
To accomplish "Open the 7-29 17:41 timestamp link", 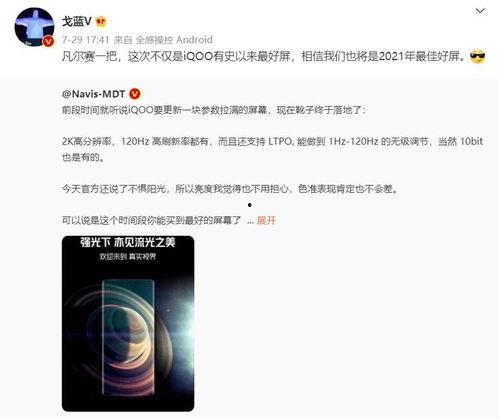I will [86, 40].
